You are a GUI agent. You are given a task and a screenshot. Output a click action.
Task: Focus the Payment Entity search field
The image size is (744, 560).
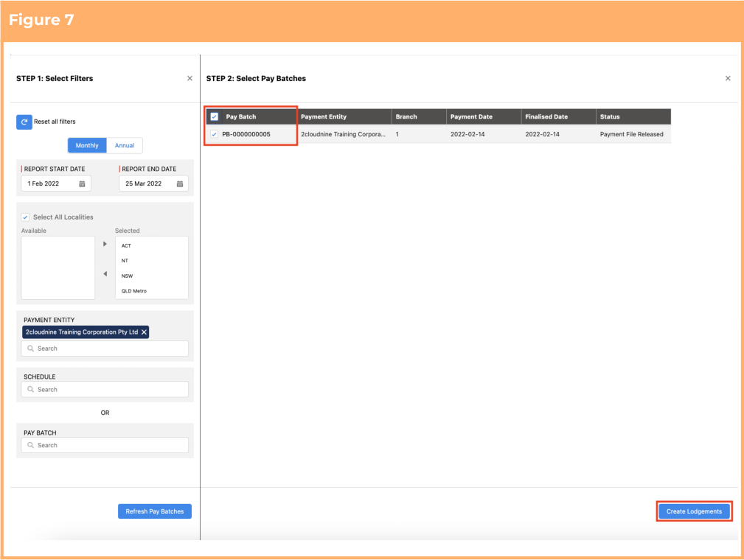[x=105, y=349]
